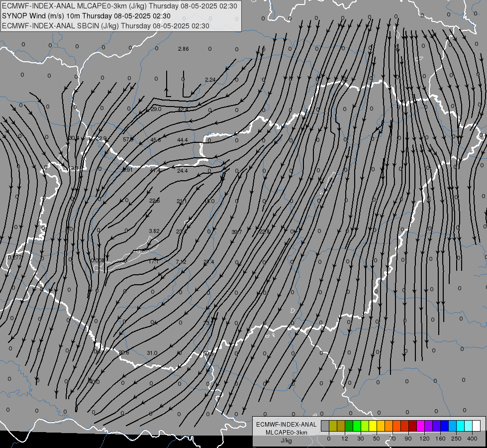Click the 7.12 grid value
Image resolution: width=487 pixels, height=448 pixels.
coord(181,262)
